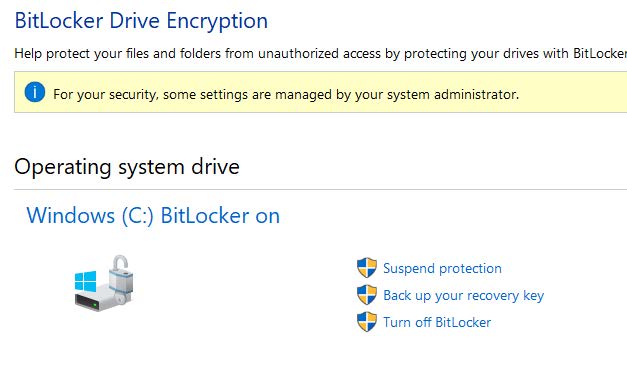This screenshot has width=627, height=384.
Task: Open Back up your recovery key
Action: [463, 295]
